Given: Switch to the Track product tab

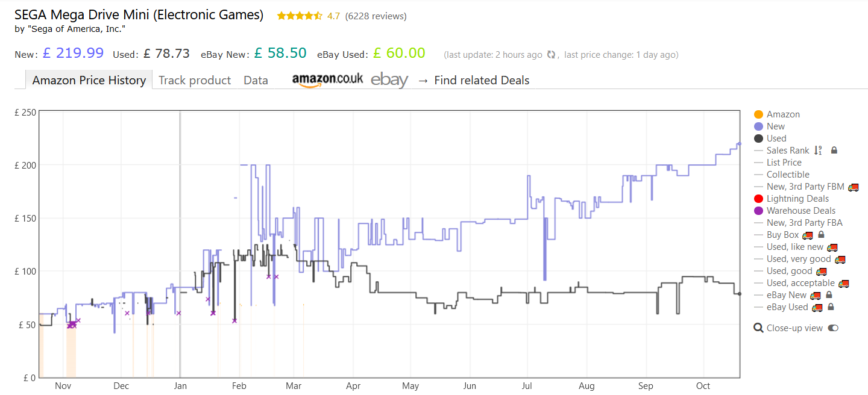Looking at the screenshot, I should click(195, 80).
